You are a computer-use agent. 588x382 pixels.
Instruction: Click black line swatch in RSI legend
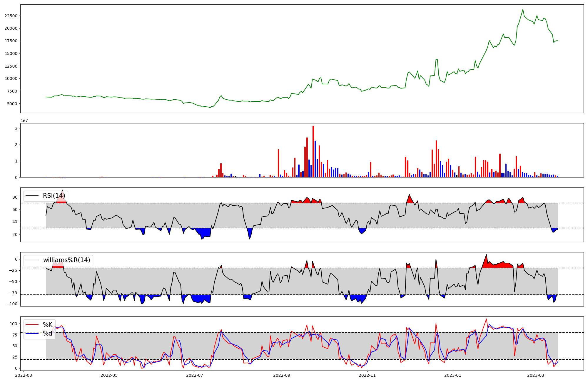point(32,196)
